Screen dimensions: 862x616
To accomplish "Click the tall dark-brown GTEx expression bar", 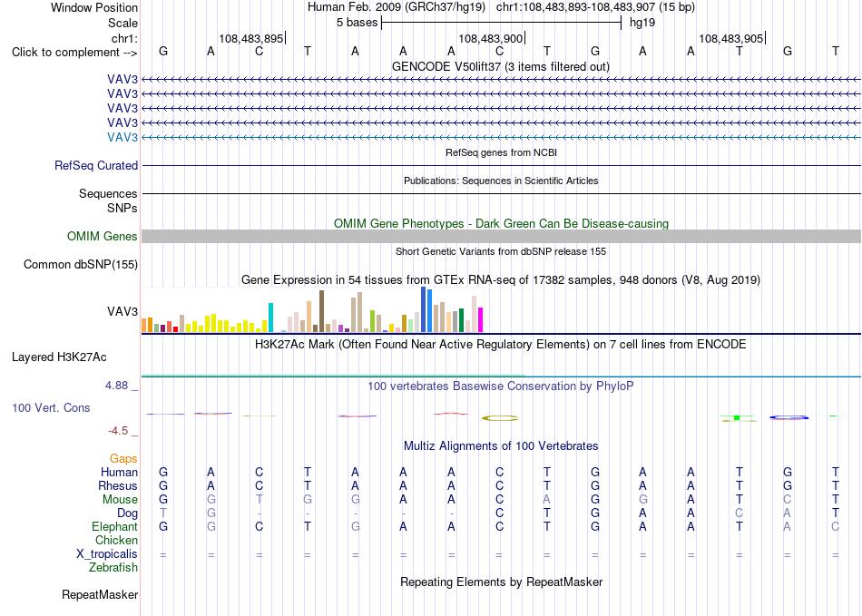I will click(x=321, y=311).
